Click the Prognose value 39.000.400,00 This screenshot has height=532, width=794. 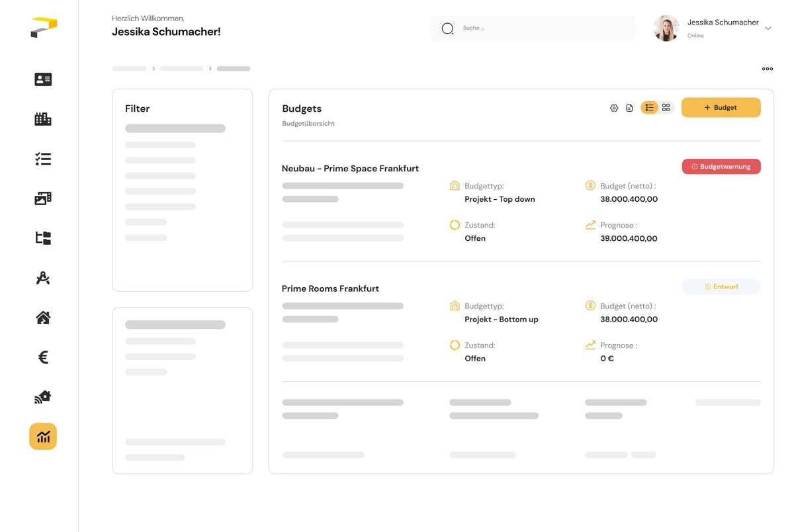coord(629,239)
